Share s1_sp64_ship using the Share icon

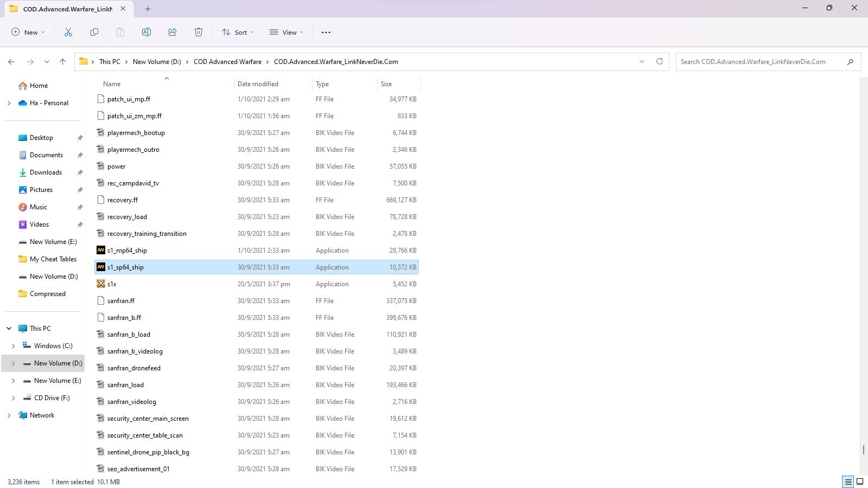pyautogui.click(x=173, y=32)
